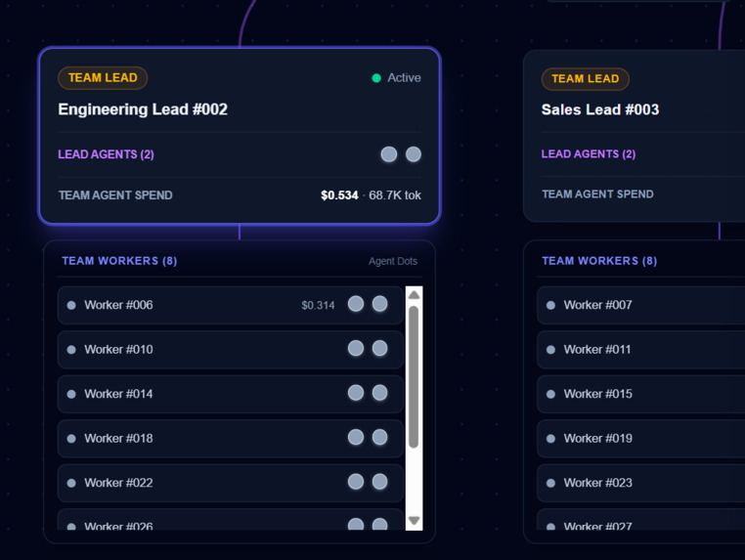Click second agent dot on Worker #014 row

379,393
